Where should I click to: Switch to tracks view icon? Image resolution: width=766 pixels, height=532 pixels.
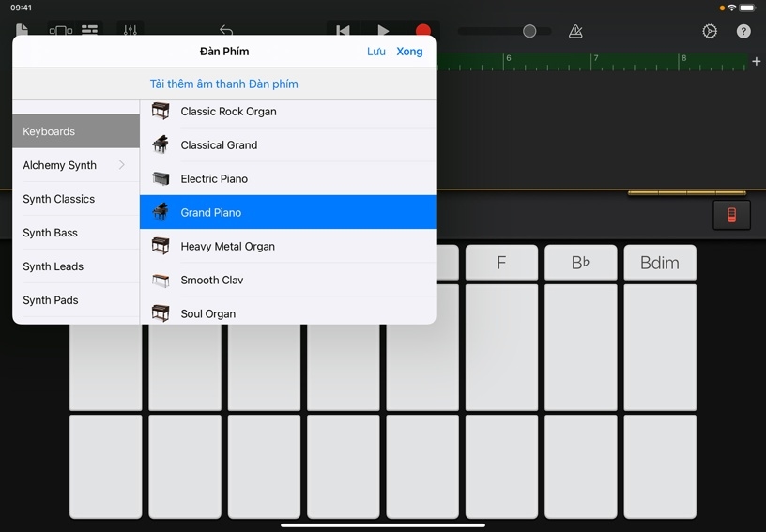pyautogui.click(x=89, y=31)
